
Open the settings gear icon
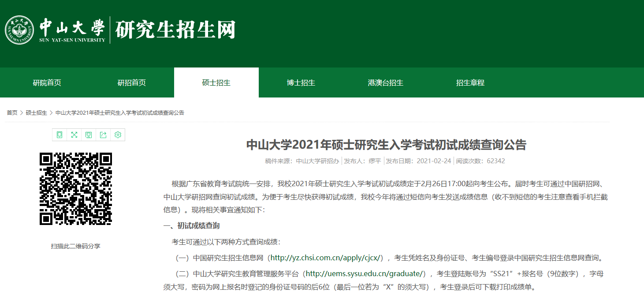point(118,135)
